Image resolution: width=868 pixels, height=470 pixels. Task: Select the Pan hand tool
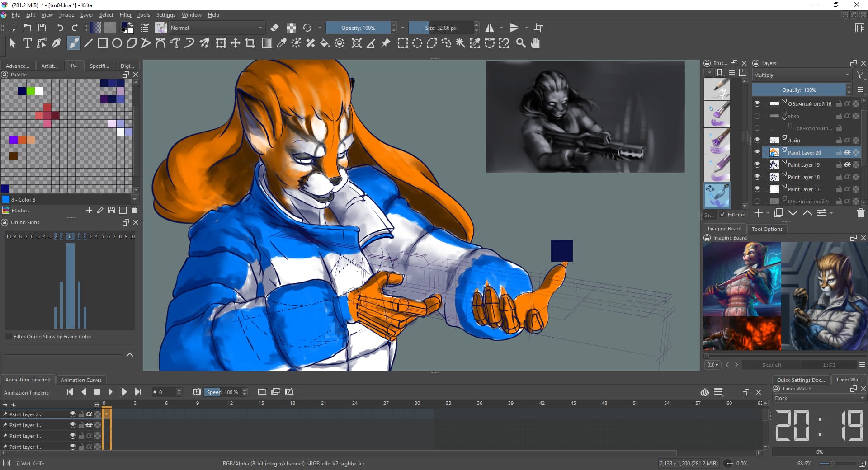(x=535, y=43)
